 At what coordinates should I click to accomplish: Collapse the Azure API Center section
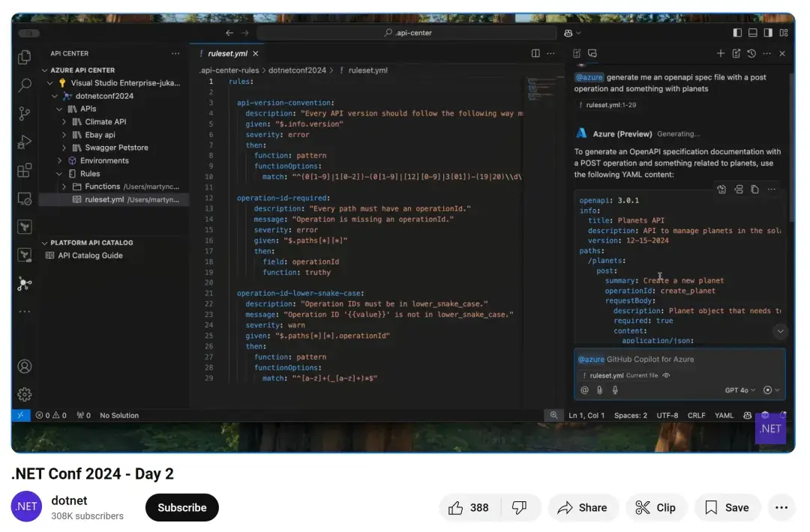tap(44, 70)
